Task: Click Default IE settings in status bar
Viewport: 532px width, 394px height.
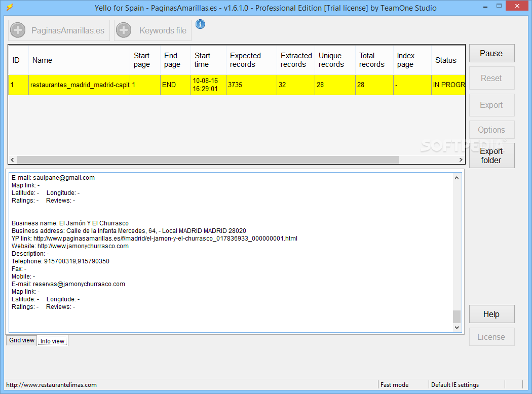Action: (x=455, y=385)
